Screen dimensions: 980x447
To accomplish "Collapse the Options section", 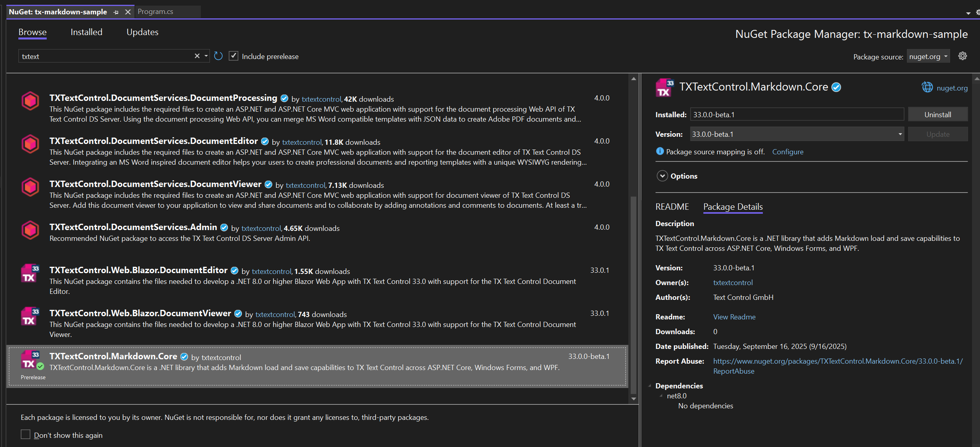I will 662,176.
